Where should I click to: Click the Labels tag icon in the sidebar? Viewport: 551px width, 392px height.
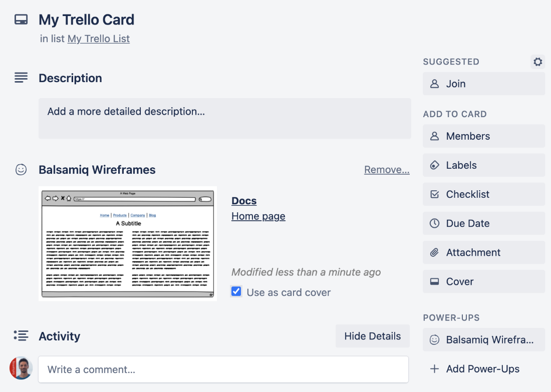coord(435,165)
